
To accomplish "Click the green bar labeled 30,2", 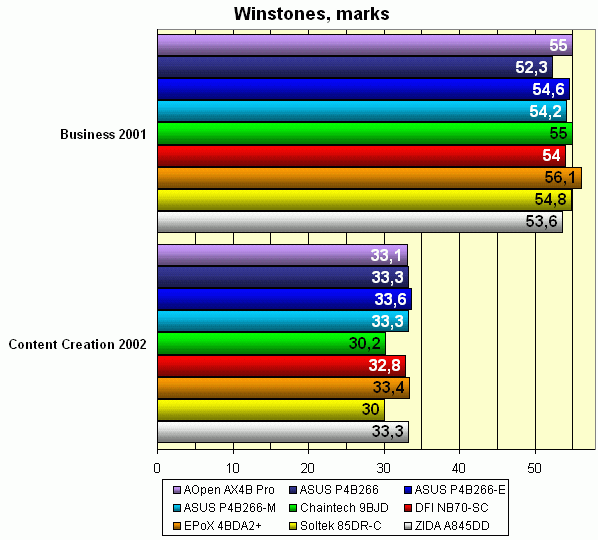I will point(272,344).
